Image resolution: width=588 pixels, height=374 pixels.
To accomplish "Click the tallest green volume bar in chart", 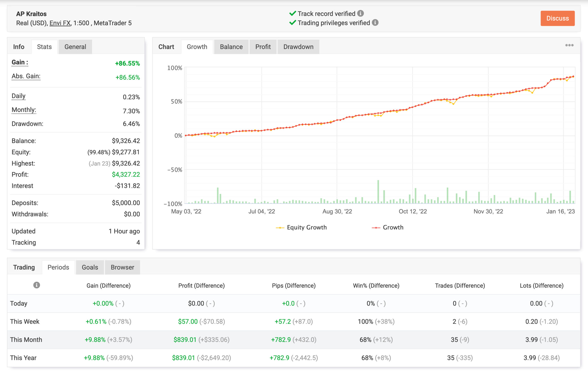I will [x=378, y=192].
